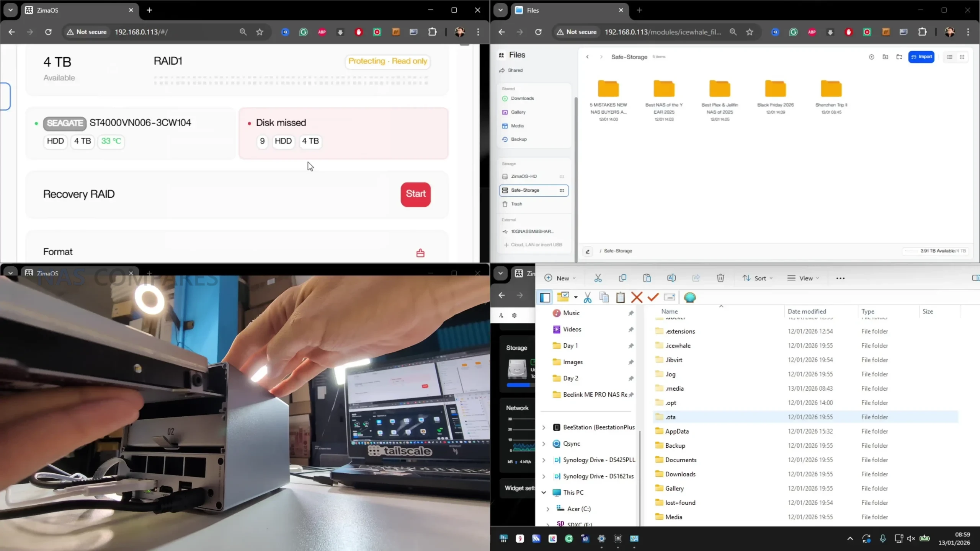The width and height of the screenshot is (980, 551).
Task: Open the Black Friday 2026 folder
Action: (775, 89)
